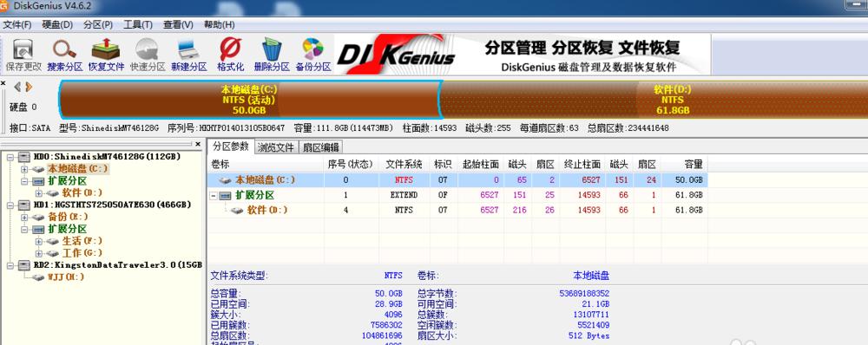The height and width of the screenshot is (345, 868).
Task: Switch to the 浏览文件 tab
Action: coord(276,147)
